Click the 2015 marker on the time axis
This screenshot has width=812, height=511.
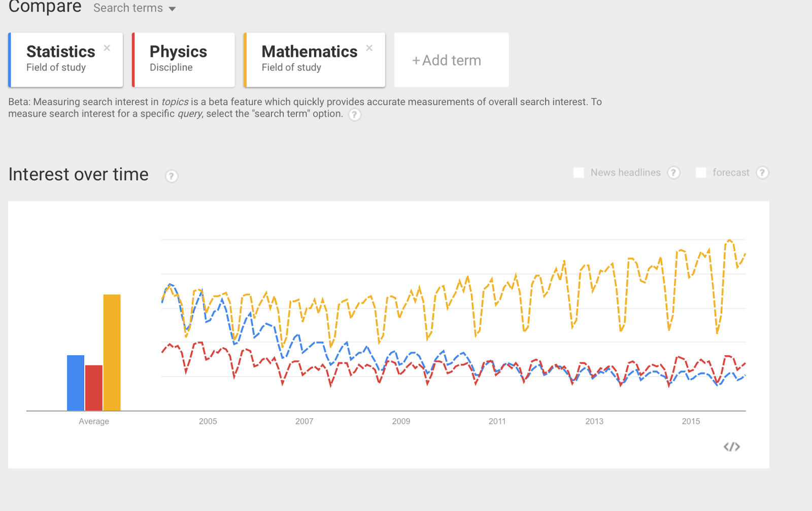(x=691, y=421)
